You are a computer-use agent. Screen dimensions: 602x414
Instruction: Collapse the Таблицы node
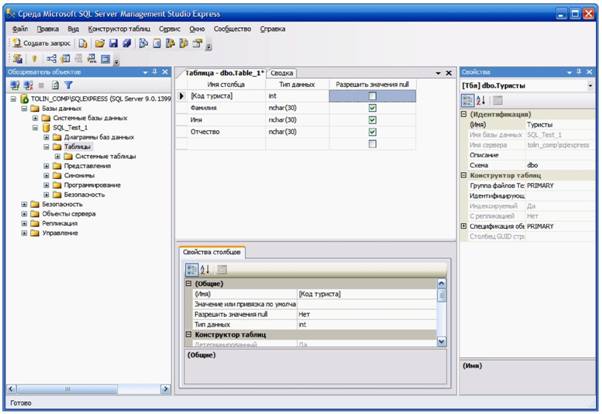pyautogui.click(x=46, y=147)
